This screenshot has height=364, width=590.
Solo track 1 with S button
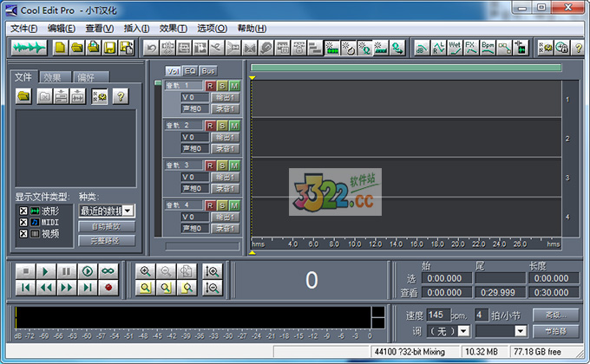click(x=222, y=86)
